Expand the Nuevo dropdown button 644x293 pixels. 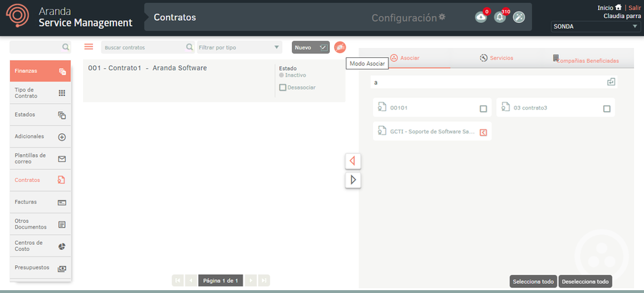click(x=323, y=47)
